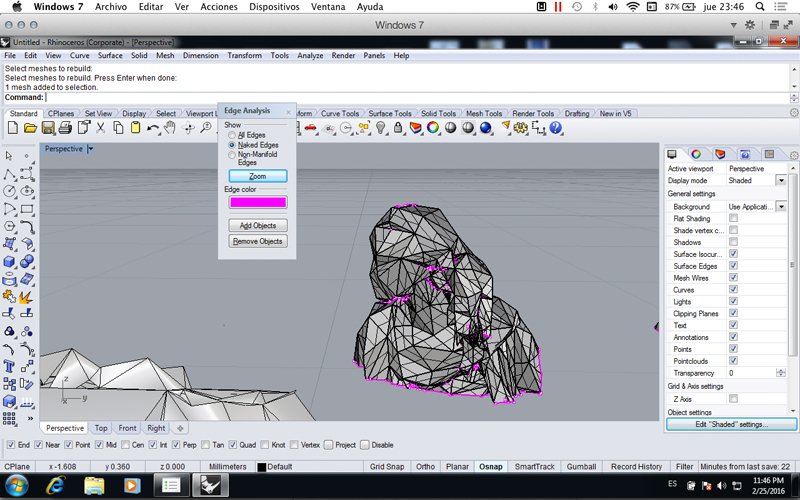This screenshot has height=500, width=800.
Task: Select the Pan hand tool
Action: click(x=170, y=128)
